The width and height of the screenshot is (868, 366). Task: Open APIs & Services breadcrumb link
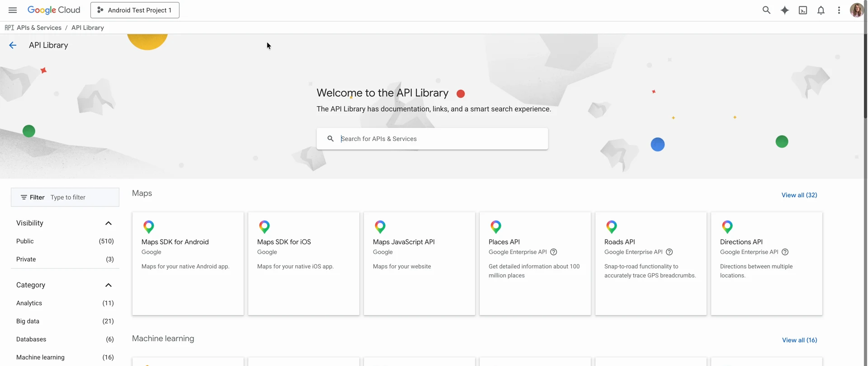pos(39,28)
